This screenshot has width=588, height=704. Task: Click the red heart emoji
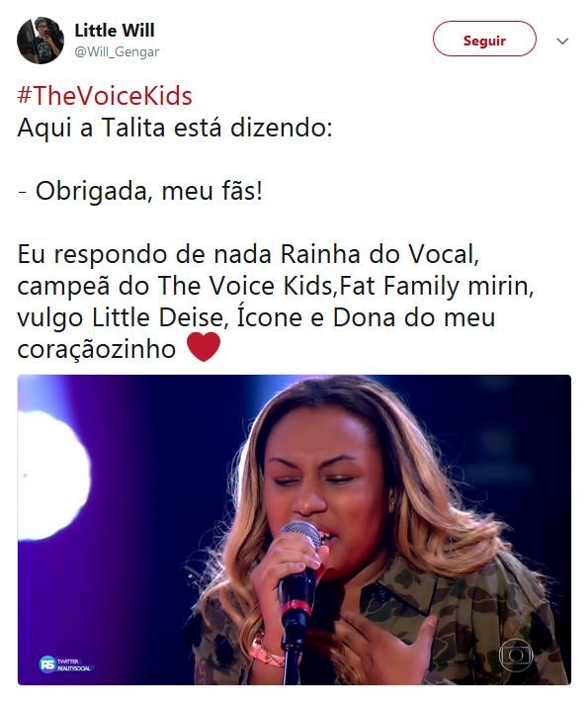tap(204, 347)
